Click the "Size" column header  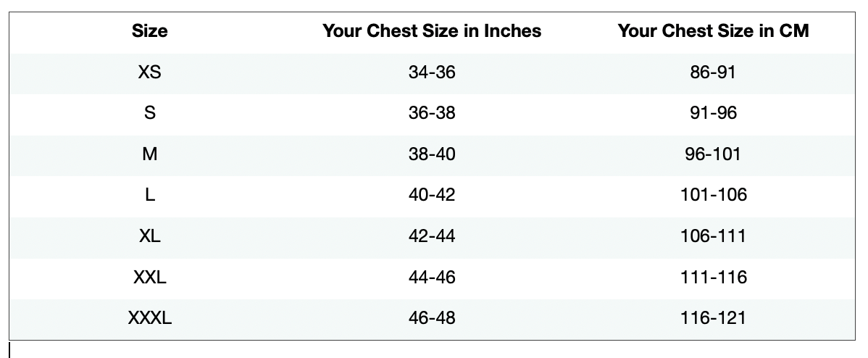click(150, 31)
